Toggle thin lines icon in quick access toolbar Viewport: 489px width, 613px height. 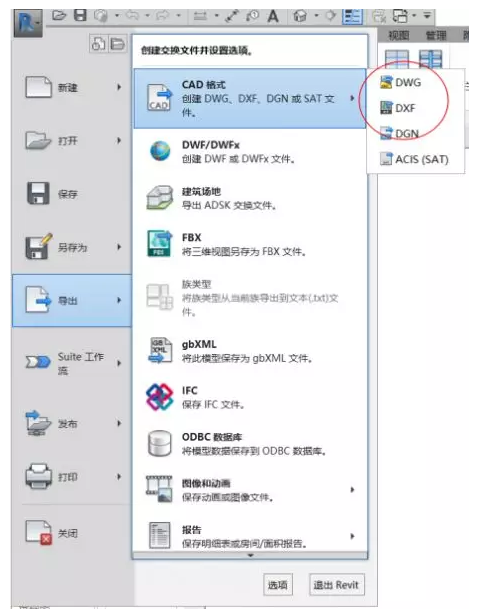[353, 16]
